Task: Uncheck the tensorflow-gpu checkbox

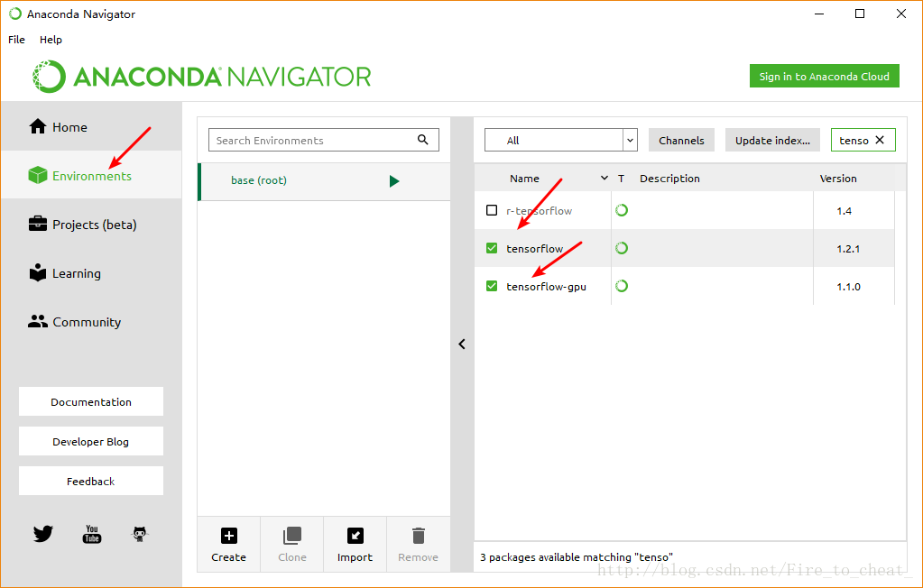Action: pyautogui.click(x=492, y=286)
